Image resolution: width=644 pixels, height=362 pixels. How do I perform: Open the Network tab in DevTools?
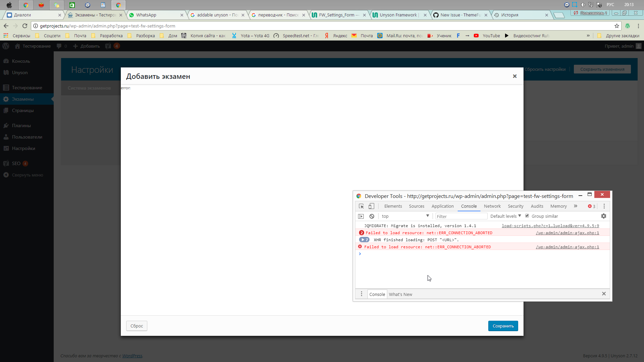pyautogui.click(x=492, y=206)
